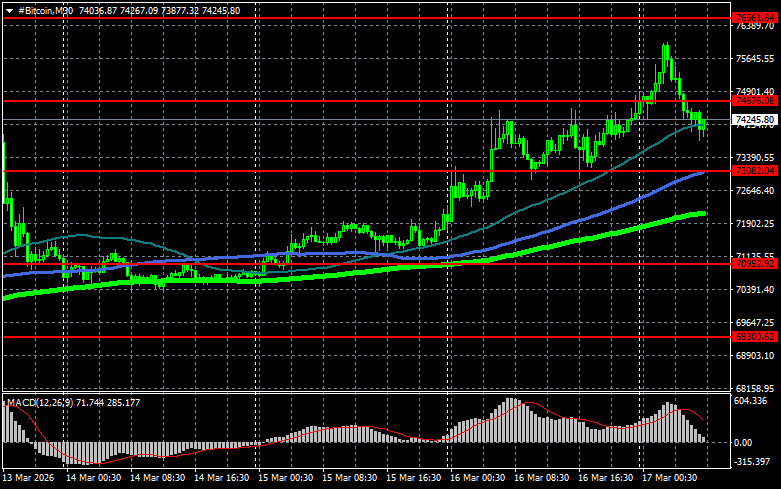This screenshot has height=489, width=781.
Task: Click the 68903.10 price axis label
Action: [755, 355]
